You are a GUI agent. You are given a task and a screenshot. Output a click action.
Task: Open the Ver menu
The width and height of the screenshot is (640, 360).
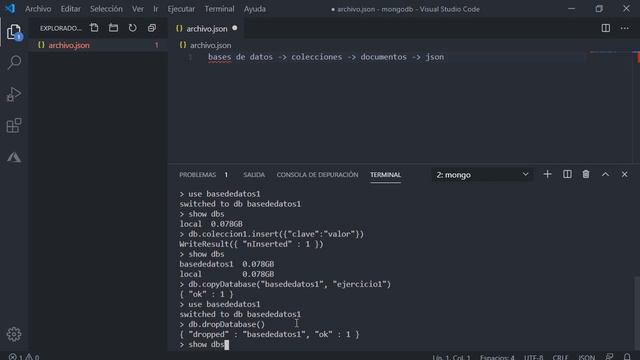pyautogui.click(x=138, y=9)
